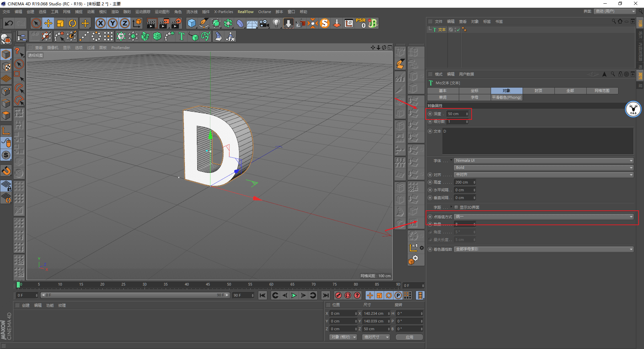Click the round deer logo badge
The image size is (644, 349).
click(x=633, y=109)
